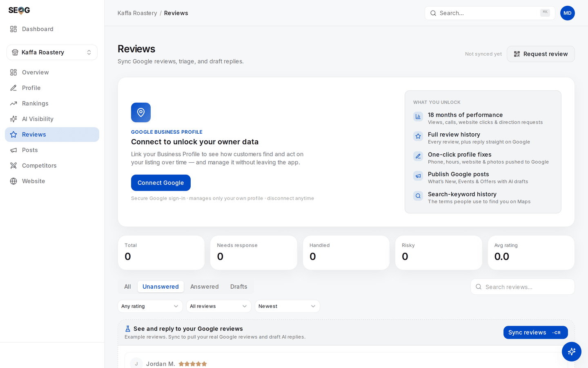This screenshot has height=368, width=588.
Task: Click the Full review history star icon
Action: [418, 136]
